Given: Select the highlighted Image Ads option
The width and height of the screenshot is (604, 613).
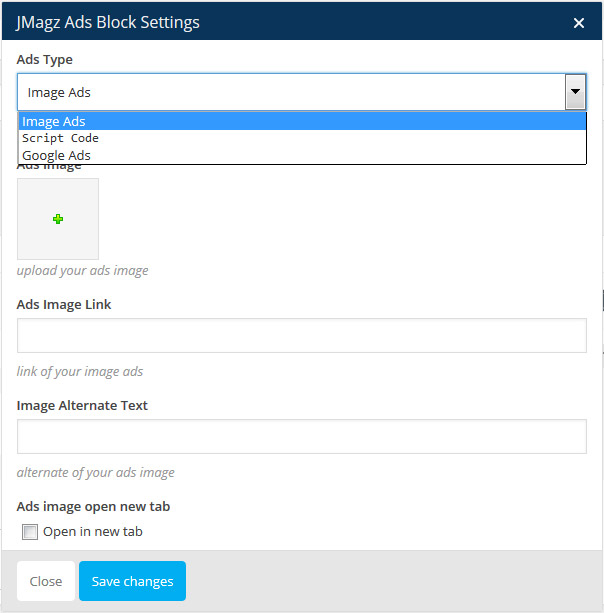Looking at the screenshot, I should coord(54,122).
